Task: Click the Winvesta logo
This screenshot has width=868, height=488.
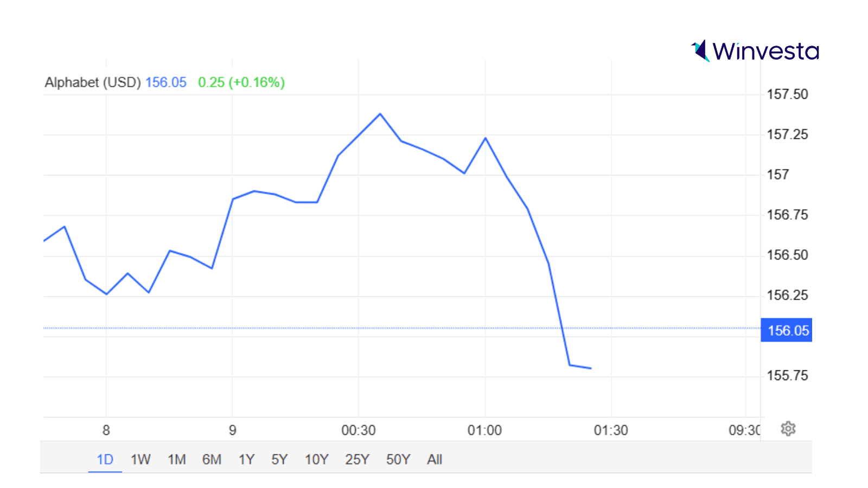Action: click(x=755, y=51)
